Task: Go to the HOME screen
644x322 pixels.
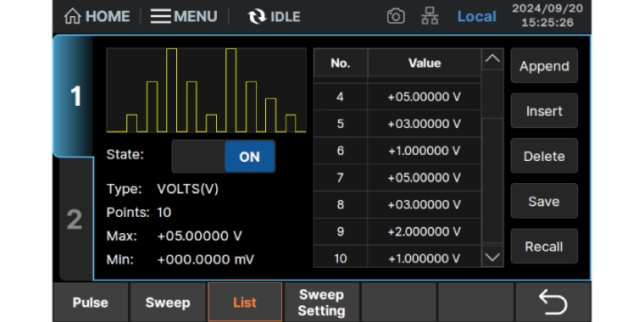Action: 97,16
